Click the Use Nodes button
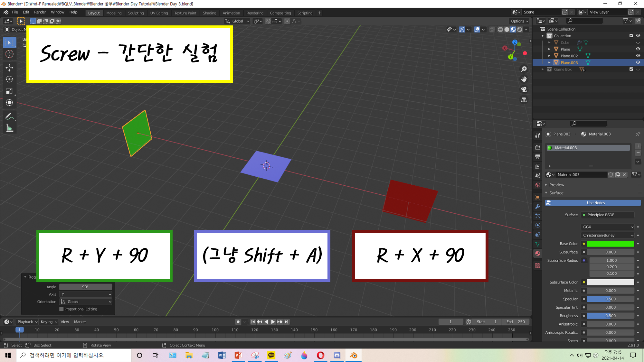This screenshot has height=362, width=644. pos(595,203)
